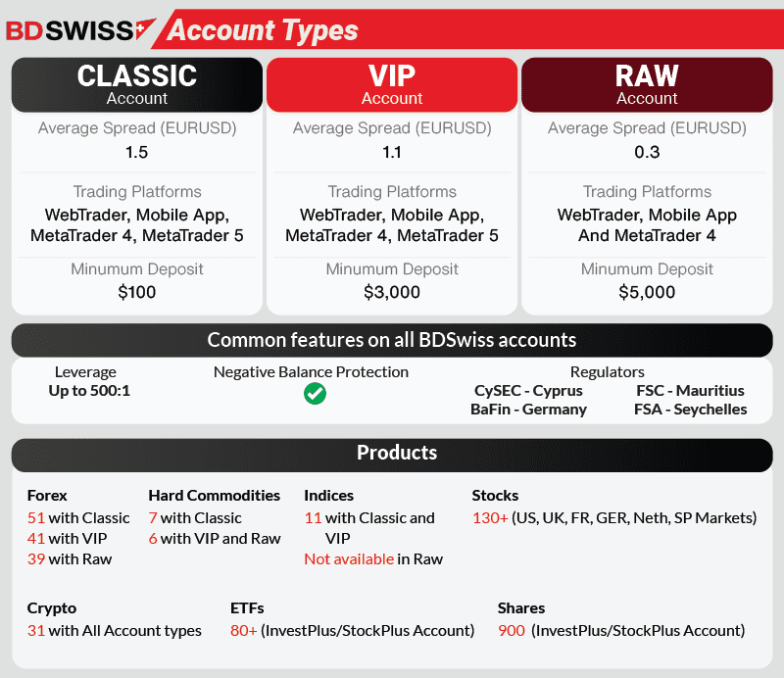Screen dimensions: 784x678
Task: Click the Stocks heading
Action: tap(495, 496)
